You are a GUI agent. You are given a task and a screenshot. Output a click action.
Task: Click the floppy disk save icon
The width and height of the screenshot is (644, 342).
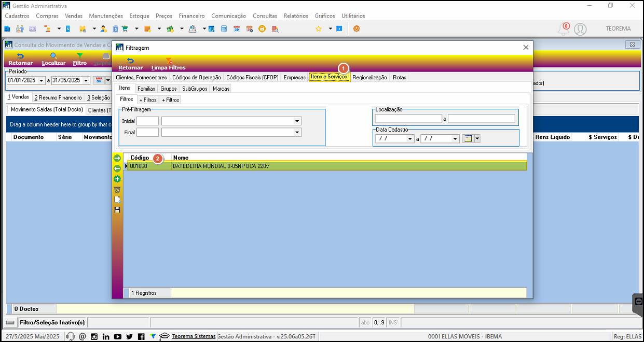pyautogui.click(x=117, y=210)
